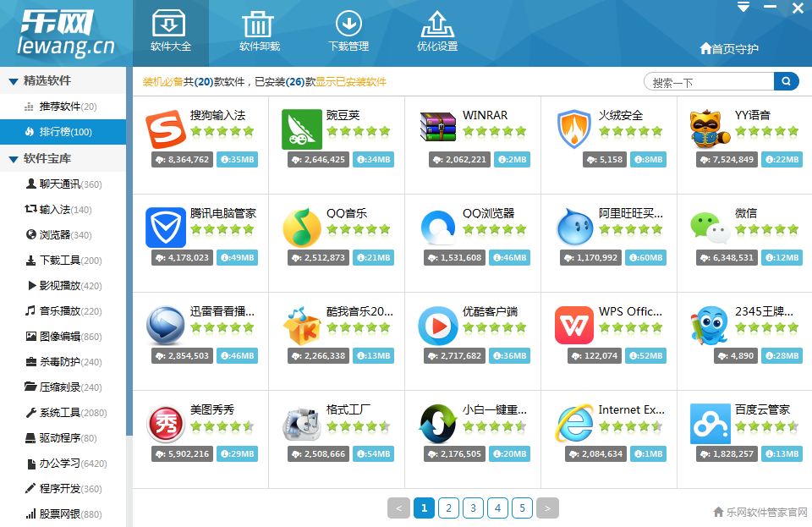Open the top-right dropdown menu arrow

pyautogui.click(x=743, y=8)
